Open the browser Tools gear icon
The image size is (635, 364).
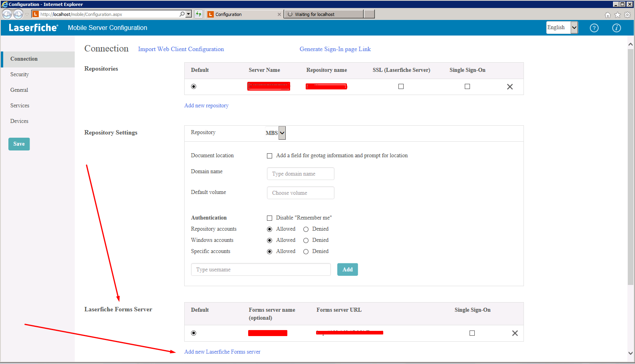pyautogui.click(x=627, y=15)
